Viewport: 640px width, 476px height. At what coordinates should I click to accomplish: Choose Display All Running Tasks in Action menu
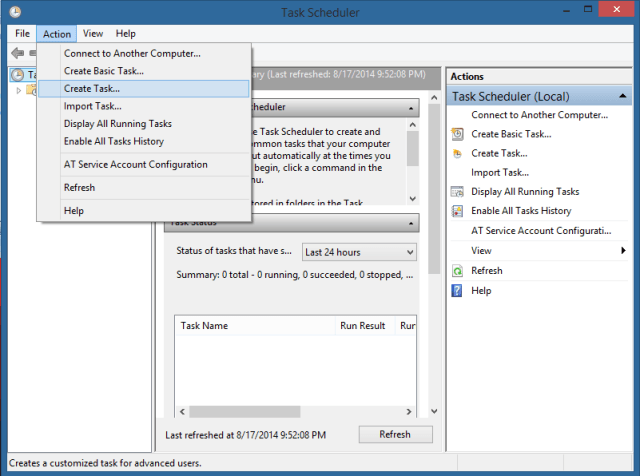coord(144,124)
